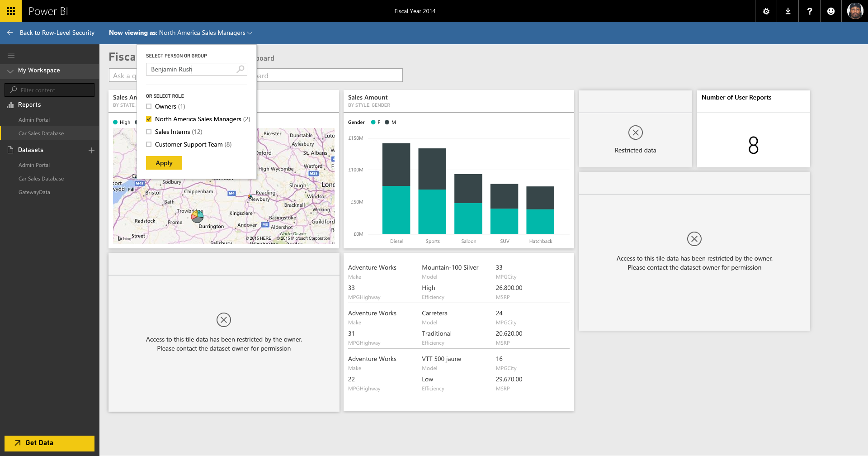
Task: Open Car Sales Database dataset
Action: pyautogui.click(x=41, y=179)
